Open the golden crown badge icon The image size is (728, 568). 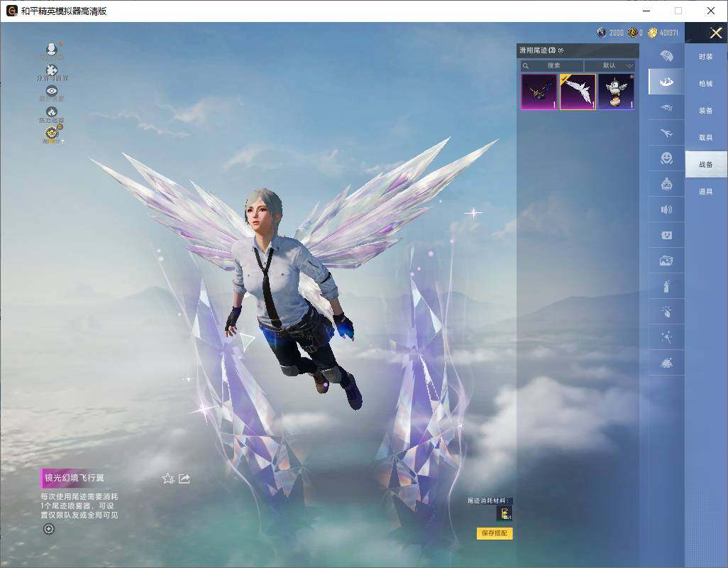coord(53,135)
